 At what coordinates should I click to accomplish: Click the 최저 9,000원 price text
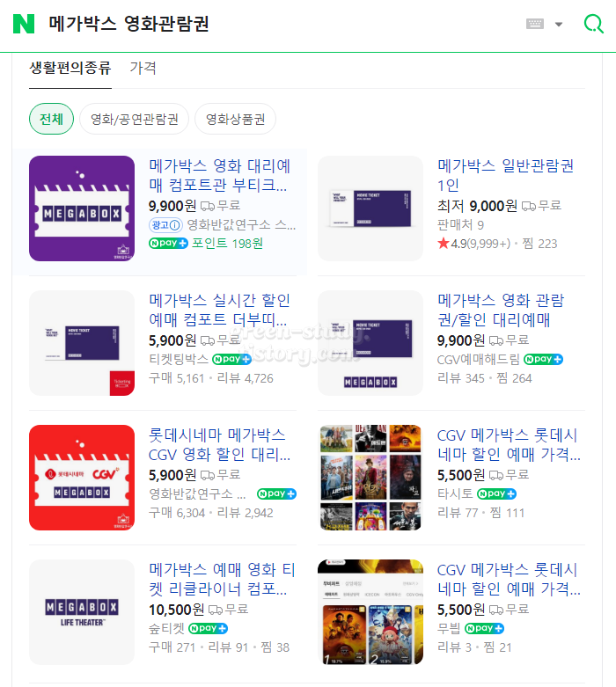[478, 206]
